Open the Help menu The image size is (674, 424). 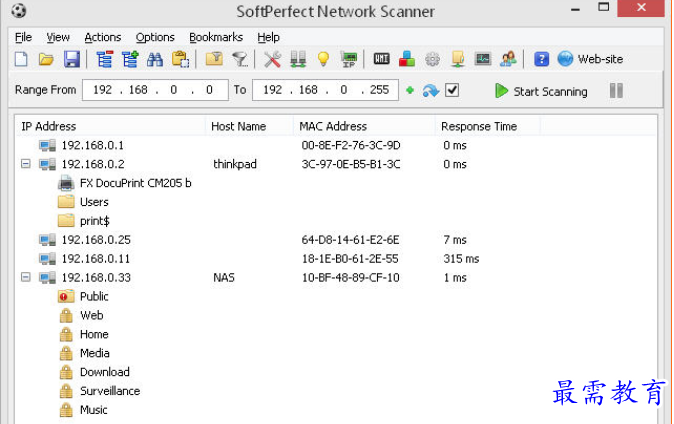[268, 37]
